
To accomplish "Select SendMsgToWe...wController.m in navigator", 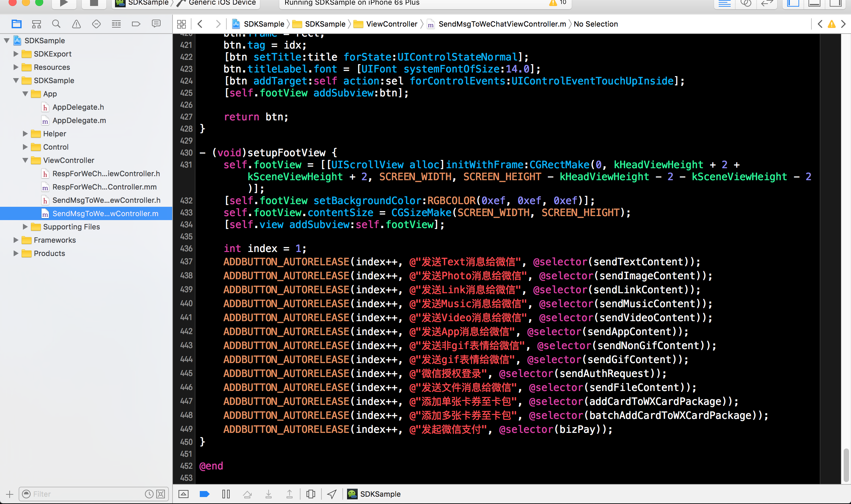I will click(86, 213).
